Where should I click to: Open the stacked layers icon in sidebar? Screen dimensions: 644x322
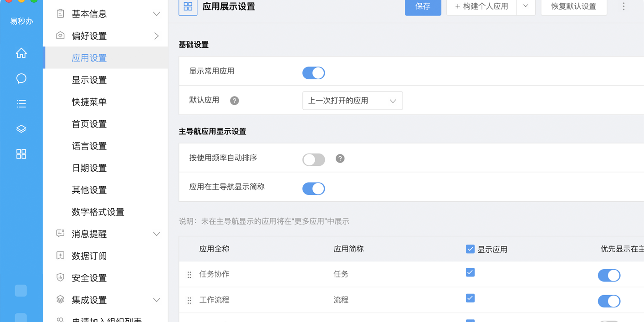tap(21, 129)
